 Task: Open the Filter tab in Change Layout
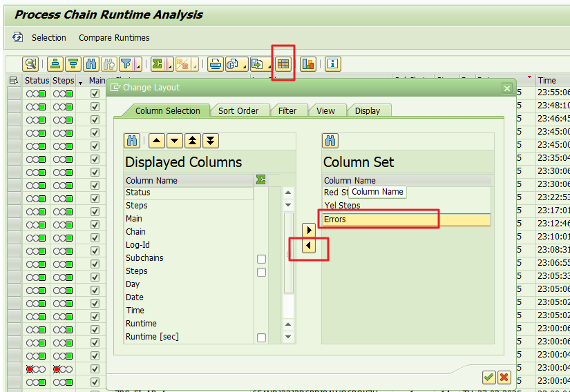point(287,110)
